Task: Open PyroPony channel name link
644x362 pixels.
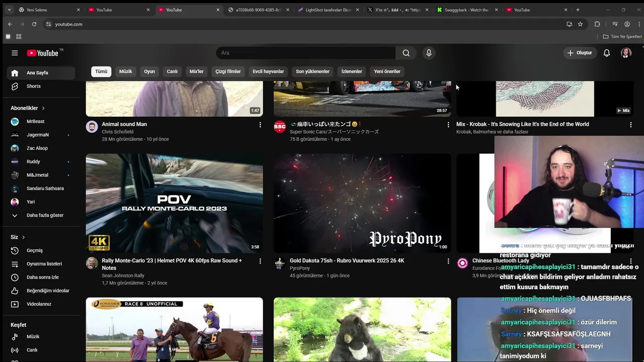Action: click(x=300, y=268)
